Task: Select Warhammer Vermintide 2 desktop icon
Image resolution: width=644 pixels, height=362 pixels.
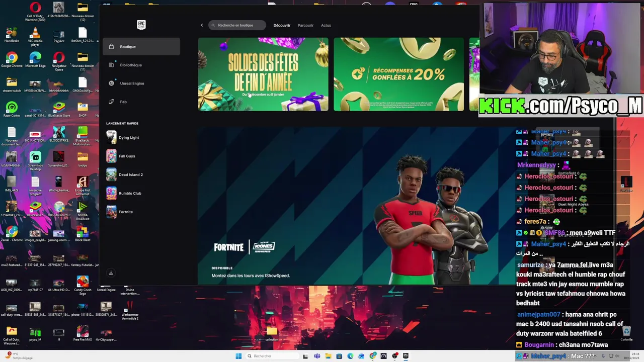Action: 130,311
